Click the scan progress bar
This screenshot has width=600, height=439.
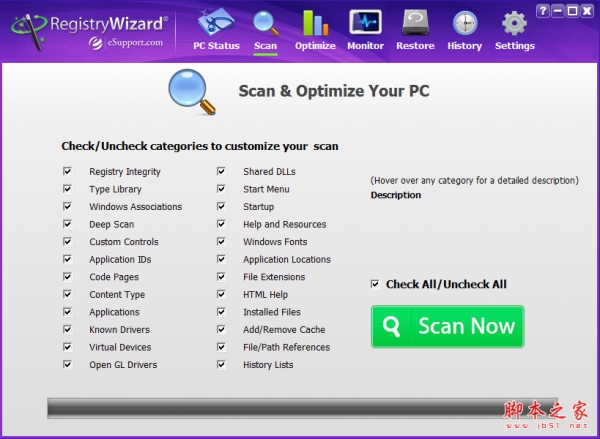(302, 408)
